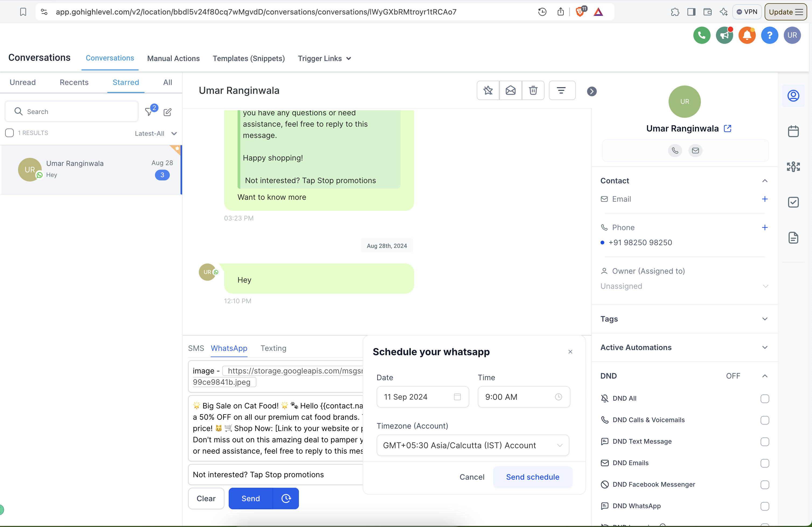Unstar the Umar Ranginwala conversation
The image size is (812, 527).
[488, 90]
